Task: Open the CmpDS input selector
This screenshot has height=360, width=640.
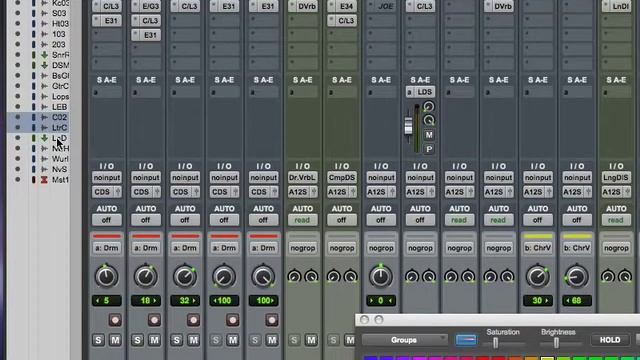Action: coord(342,178)
